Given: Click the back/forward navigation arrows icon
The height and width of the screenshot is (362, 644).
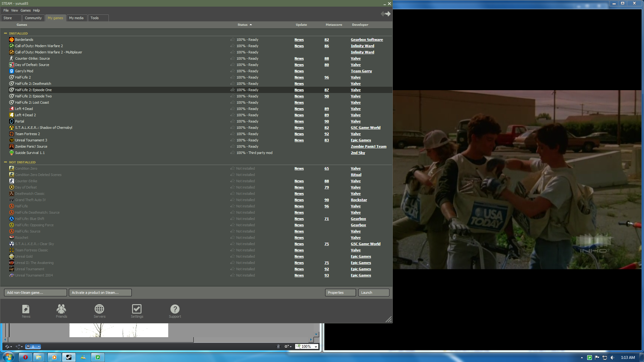Looking at the screenshot, I should coord(386,14).
